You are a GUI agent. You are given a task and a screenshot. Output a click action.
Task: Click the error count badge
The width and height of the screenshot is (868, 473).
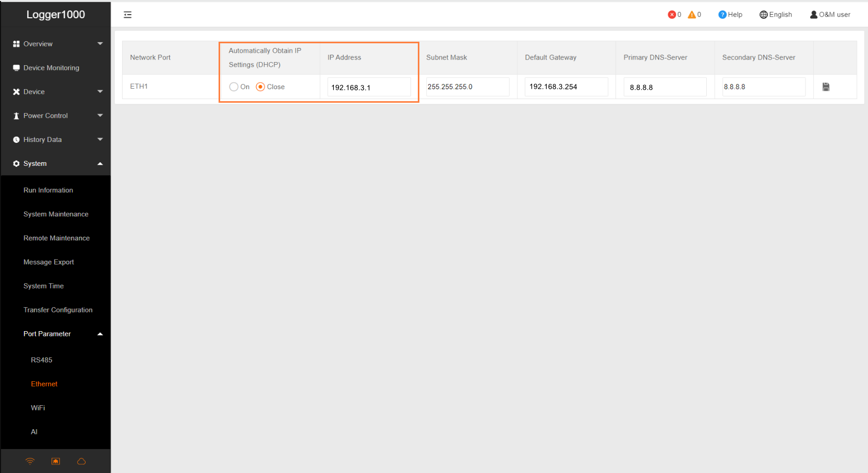(x=673, y=14)
